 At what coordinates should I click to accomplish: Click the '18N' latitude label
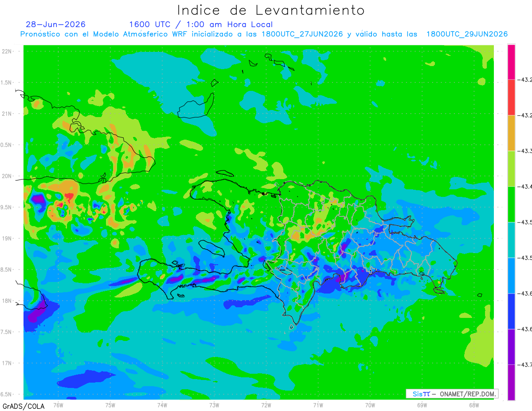[7, 301]
